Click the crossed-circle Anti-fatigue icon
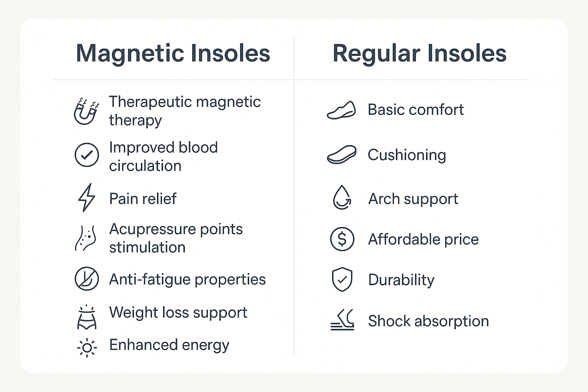 click(x=87, y=279)
